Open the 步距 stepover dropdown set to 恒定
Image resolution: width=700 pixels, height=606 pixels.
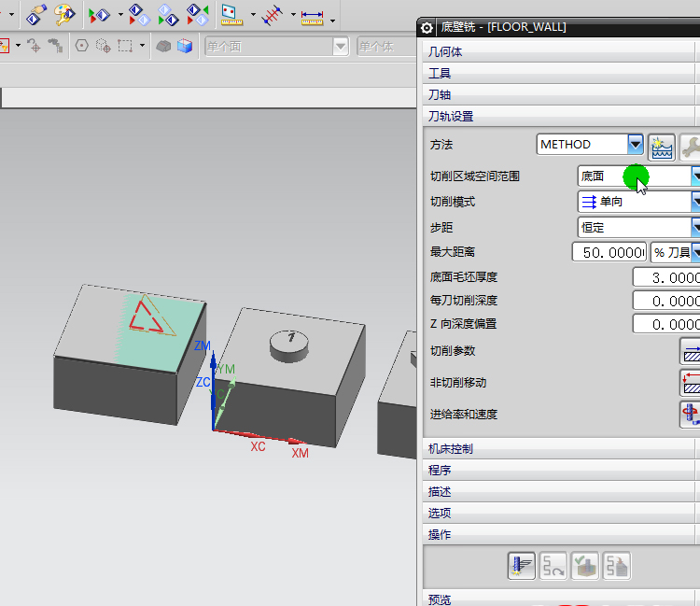(x=695, y=227)
